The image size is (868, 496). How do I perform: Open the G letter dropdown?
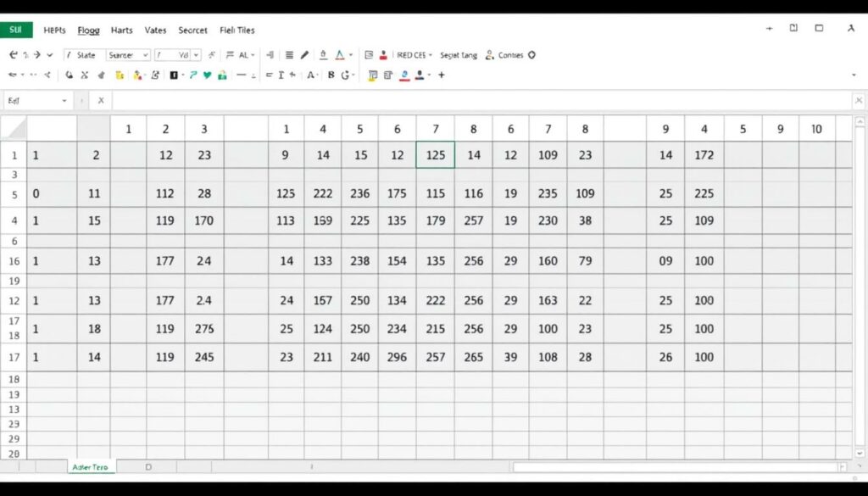tap(348, 75)
